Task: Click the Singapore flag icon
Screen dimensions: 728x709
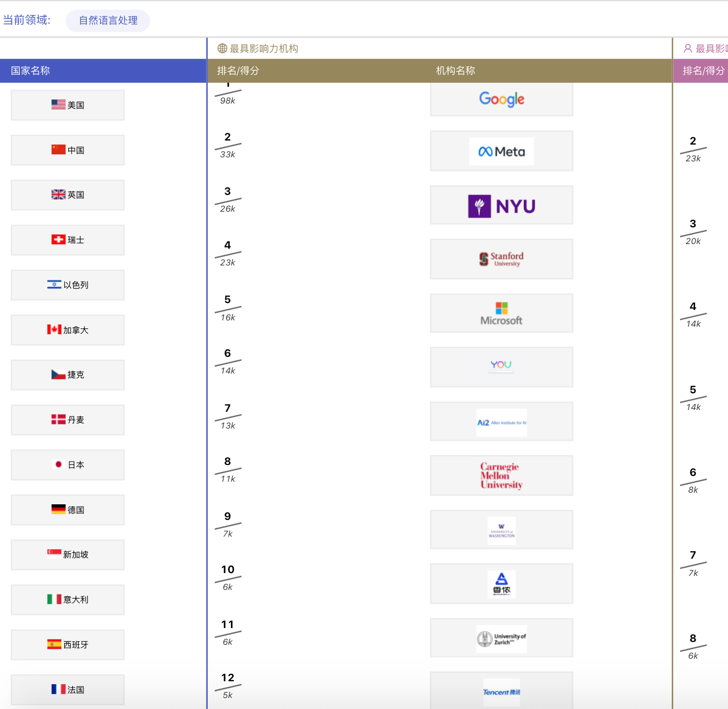Action: coord(54,553)
